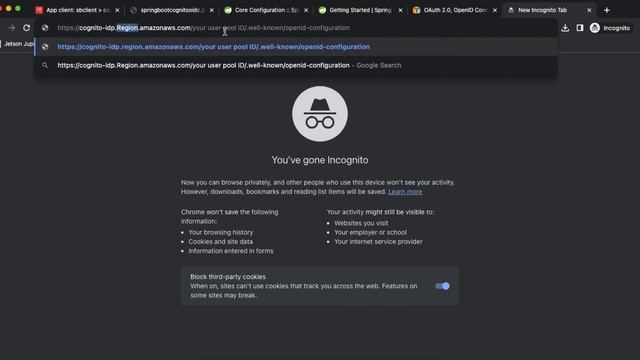
Task: Click 'Information entered in forms' text
Action: click(x=231, y=251)
